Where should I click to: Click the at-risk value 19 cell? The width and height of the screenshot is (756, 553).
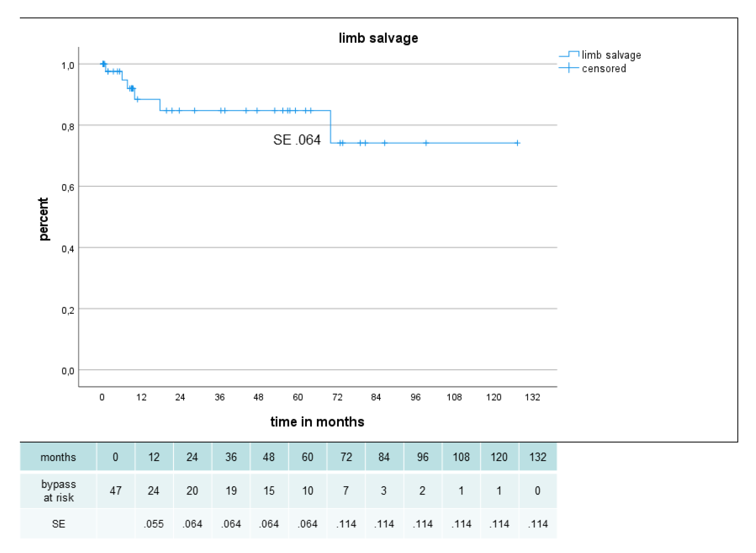click(x=231, y=491)
